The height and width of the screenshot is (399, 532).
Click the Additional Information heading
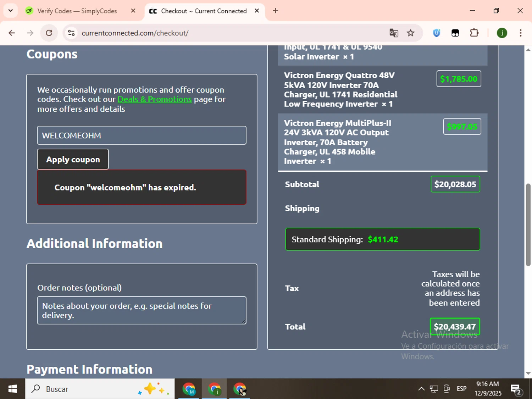tap(94, 244)
